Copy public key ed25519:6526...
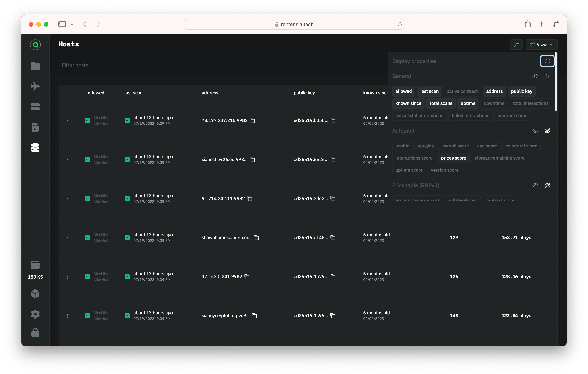Viewport: 588px width, 374px height. [x=333, y=160]
